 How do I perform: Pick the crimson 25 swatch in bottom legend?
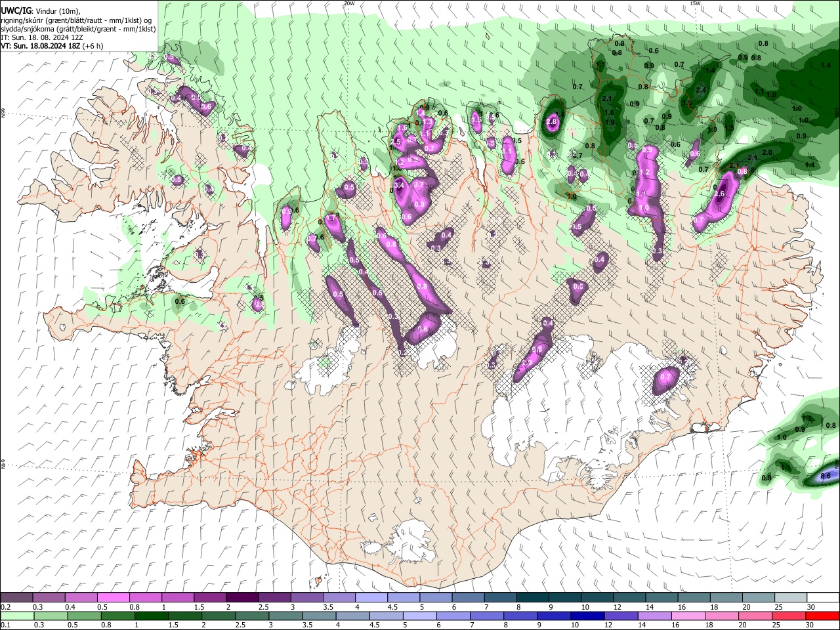point(789,616)
